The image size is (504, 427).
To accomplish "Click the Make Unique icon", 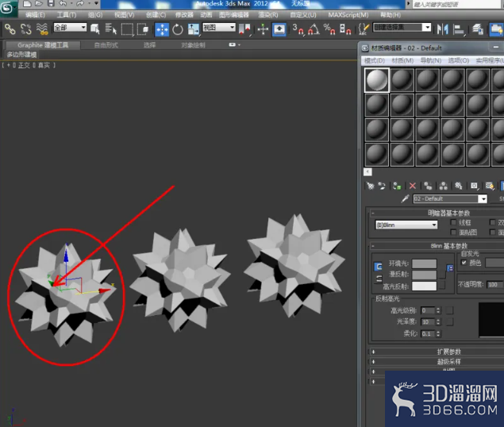I will [x=443, y=186].
